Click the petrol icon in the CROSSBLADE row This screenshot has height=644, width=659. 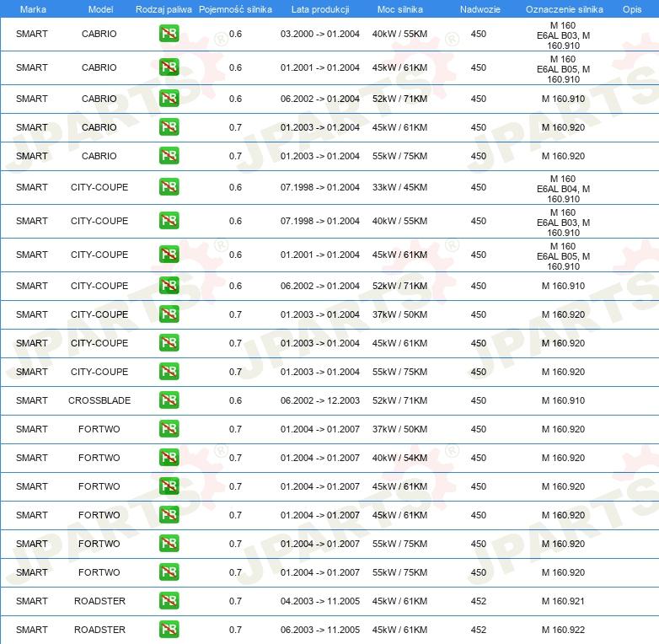(x=169, y=400)
